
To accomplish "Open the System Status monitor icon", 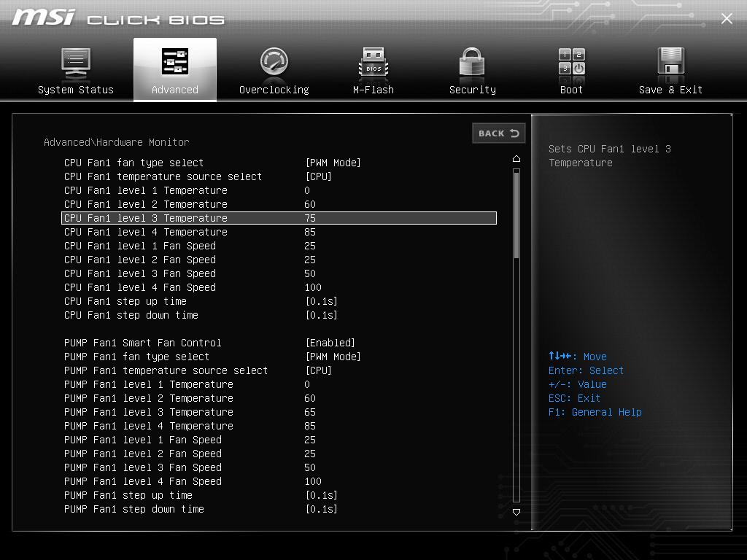I will (x=76, y=63).
